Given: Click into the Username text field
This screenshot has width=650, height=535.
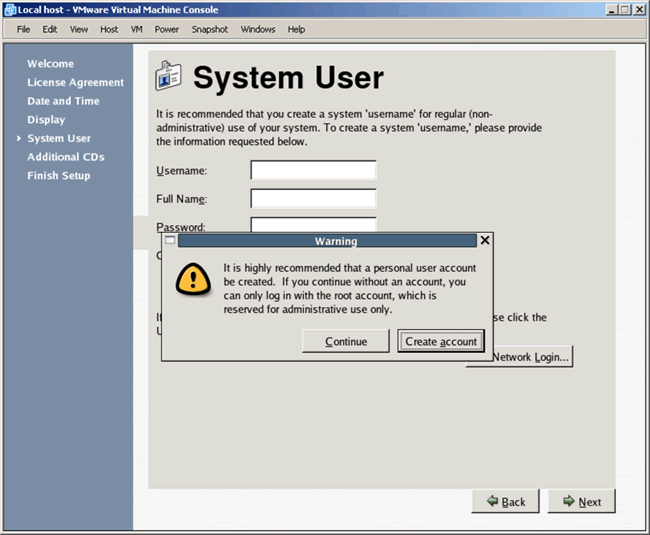Looking at the screenshot, I should [x=313, y=171].
